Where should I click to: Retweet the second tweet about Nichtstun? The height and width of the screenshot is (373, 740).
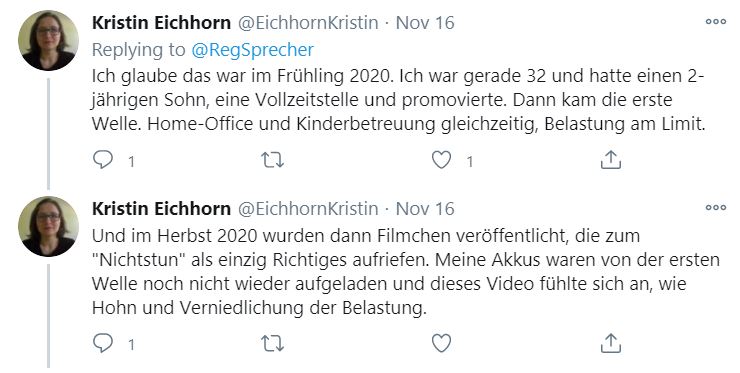pyautogui.click(x=273, y=344)
